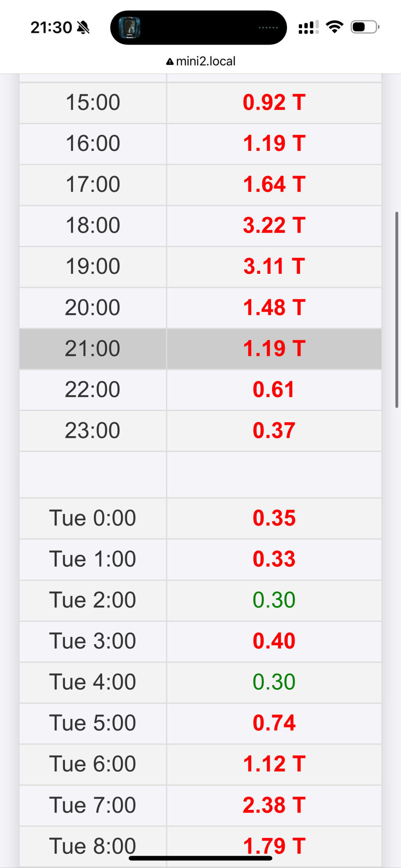401x868 pixels.
Task: Tap the mini2.local address bar
Action: coord(205,61)
